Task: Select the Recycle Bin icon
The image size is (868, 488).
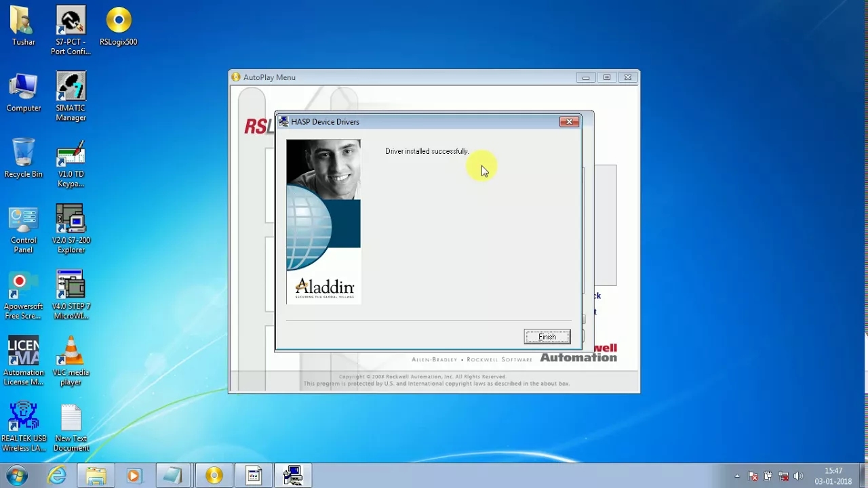Action: (24, 159)
